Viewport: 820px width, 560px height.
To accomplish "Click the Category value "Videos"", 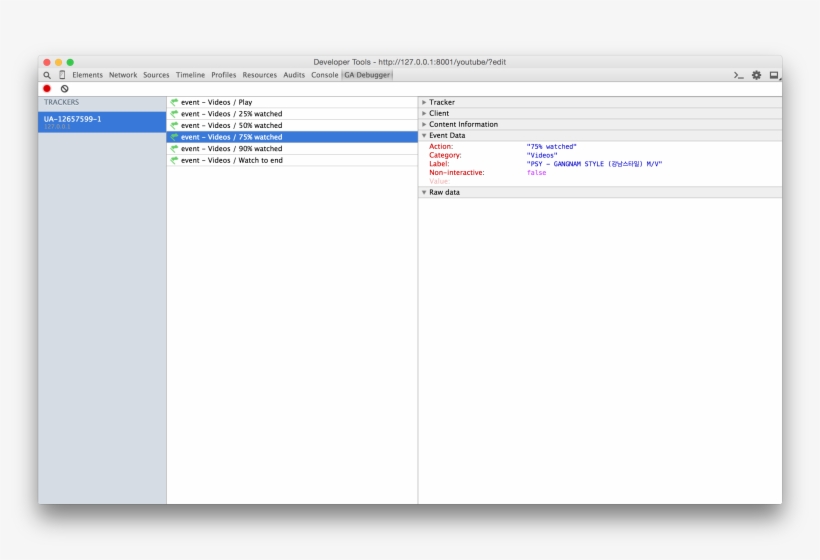I will 542,155.
